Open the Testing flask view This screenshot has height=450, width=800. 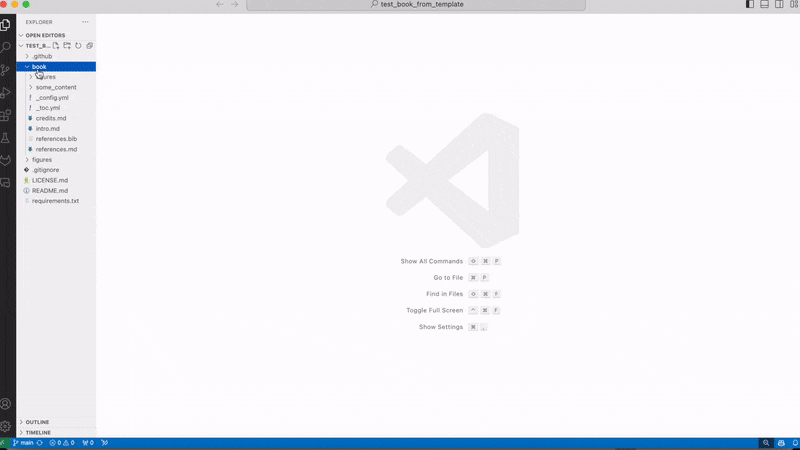point(6,138)
